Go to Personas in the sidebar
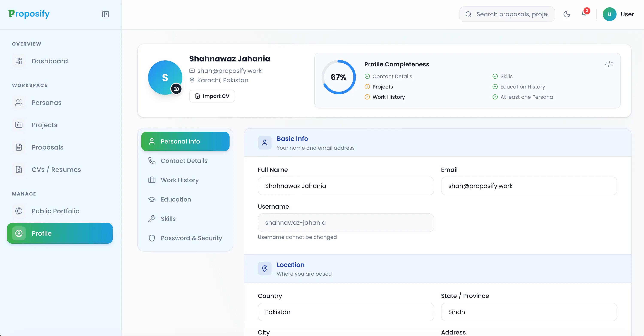The image size is (644, 336). 60,103
